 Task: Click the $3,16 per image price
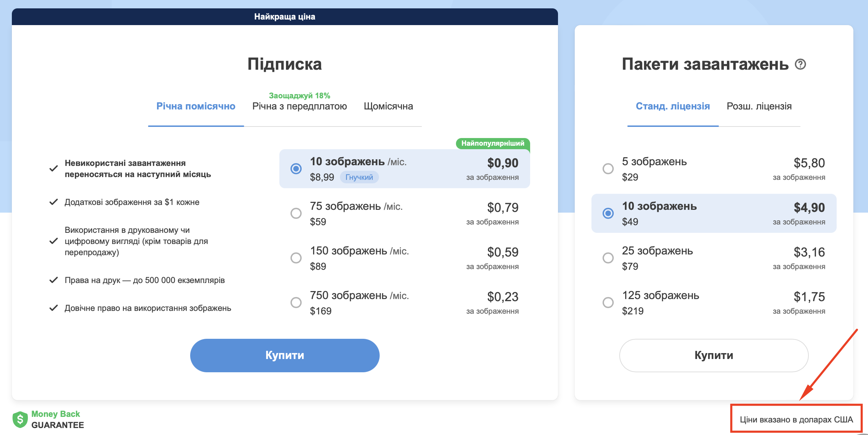point(809,252)
